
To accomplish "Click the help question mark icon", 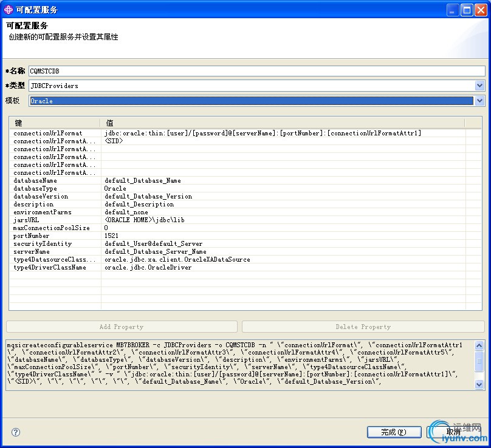I will coord(16,432).
